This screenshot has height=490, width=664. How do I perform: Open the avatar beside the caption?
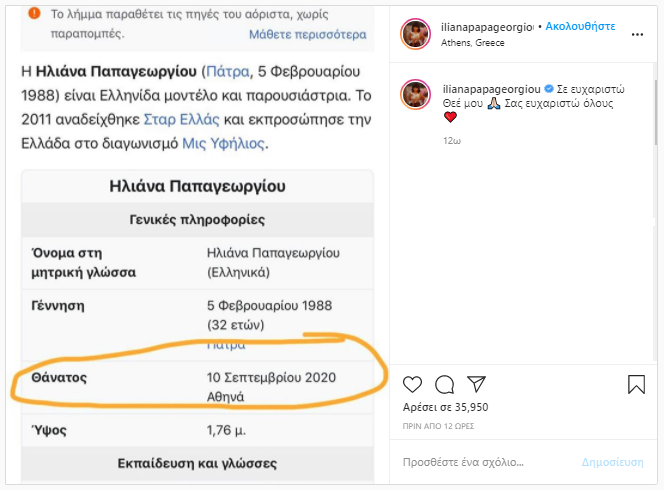(x=415, y=94)
